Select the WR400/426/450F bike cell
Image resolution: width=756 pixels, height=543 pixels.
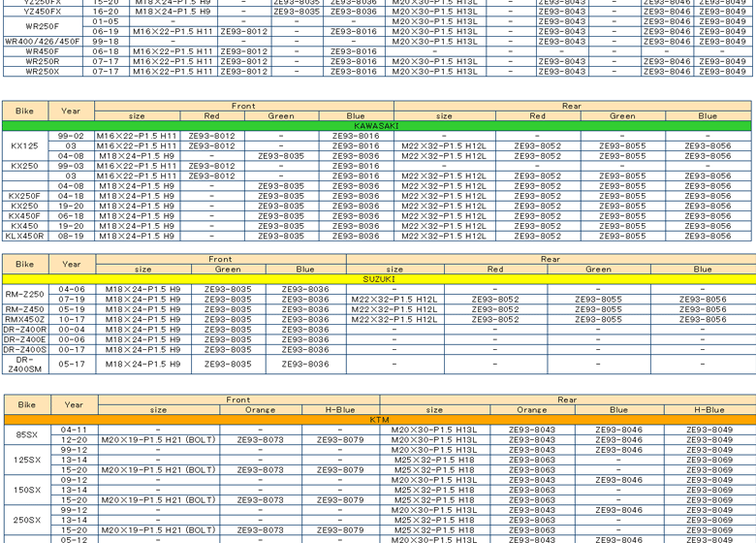pyautogui.click(x=43, y=42)
